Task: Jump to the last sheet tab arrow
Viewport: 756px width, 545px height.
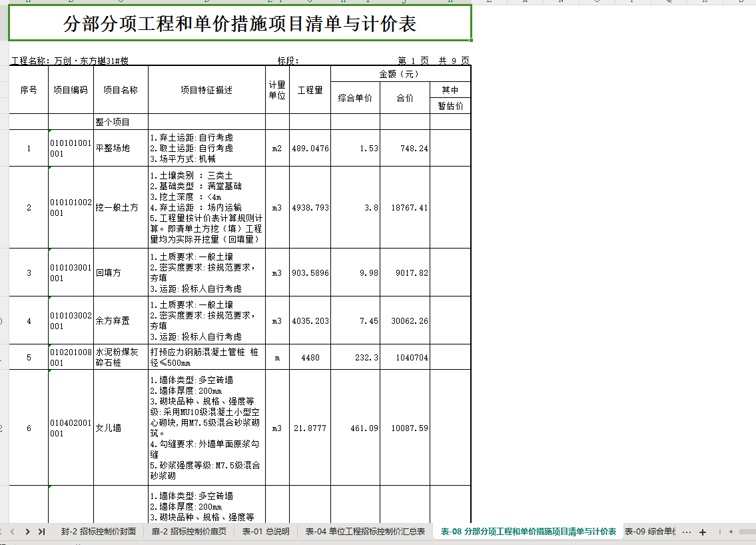Action: (42, 532)
